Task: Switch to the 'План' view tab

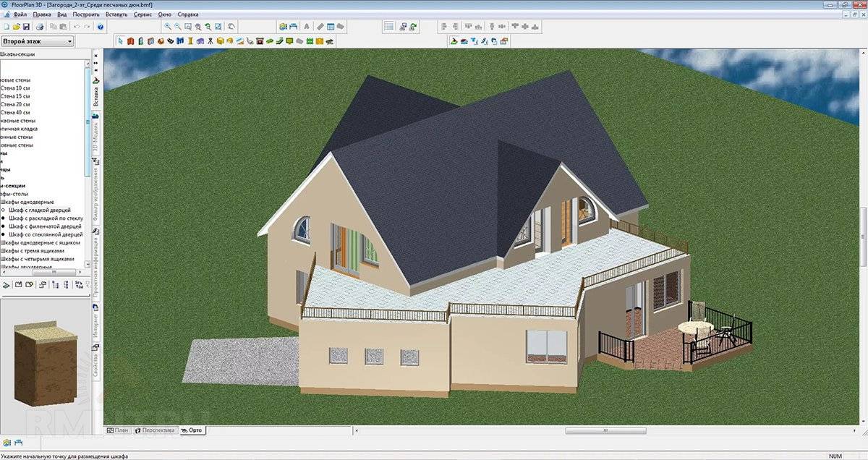Action: point(118,430)
